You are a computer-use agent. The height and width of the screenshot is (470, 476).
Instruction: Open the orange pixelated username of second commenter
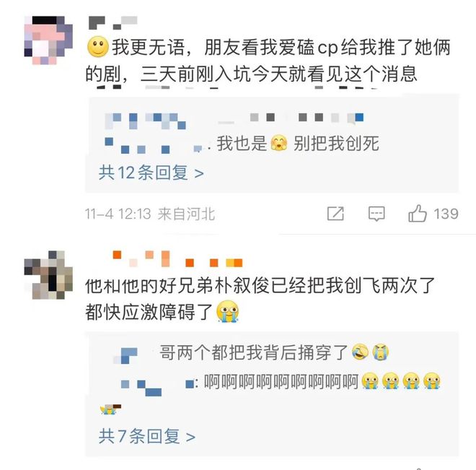[x=177, y=259]
